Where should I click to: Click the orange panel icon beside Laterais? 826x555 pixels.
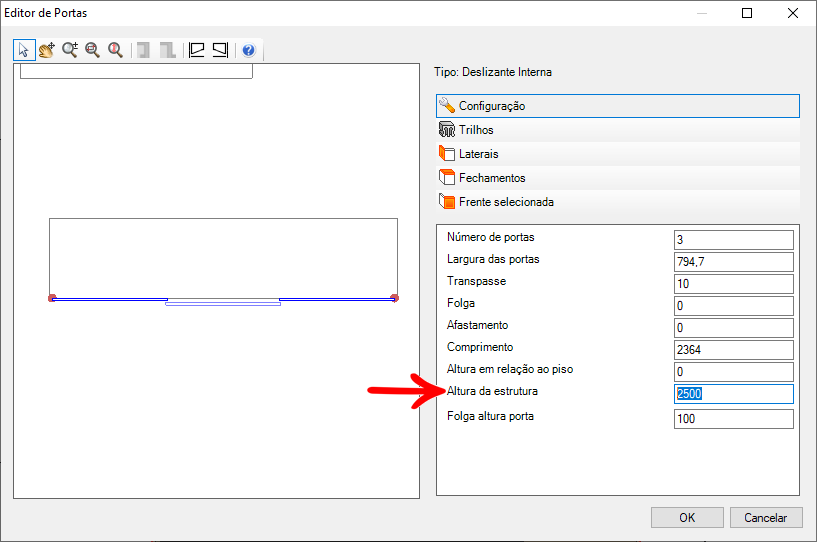tap(447, 153)
